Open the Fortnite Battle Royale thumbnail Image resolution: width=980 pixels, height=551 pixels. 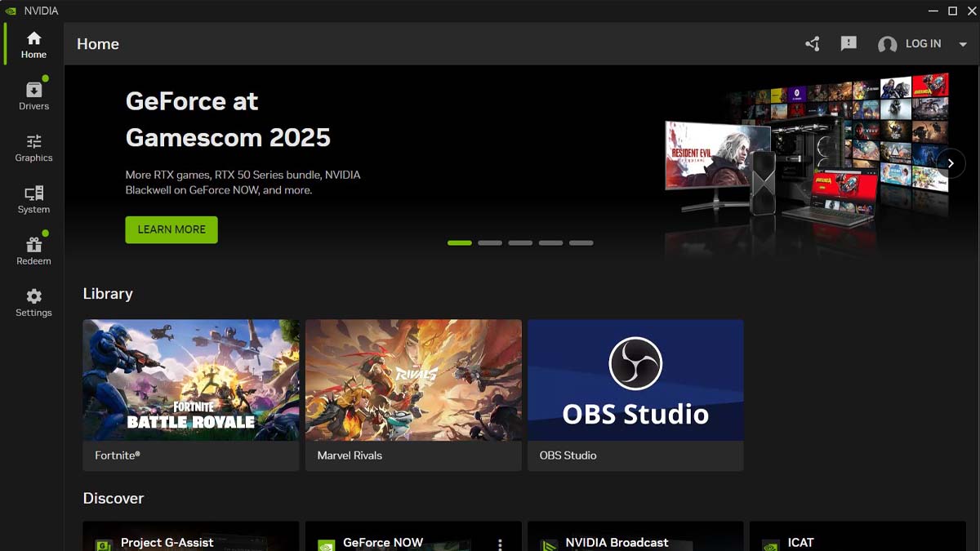tap(191, 380)
